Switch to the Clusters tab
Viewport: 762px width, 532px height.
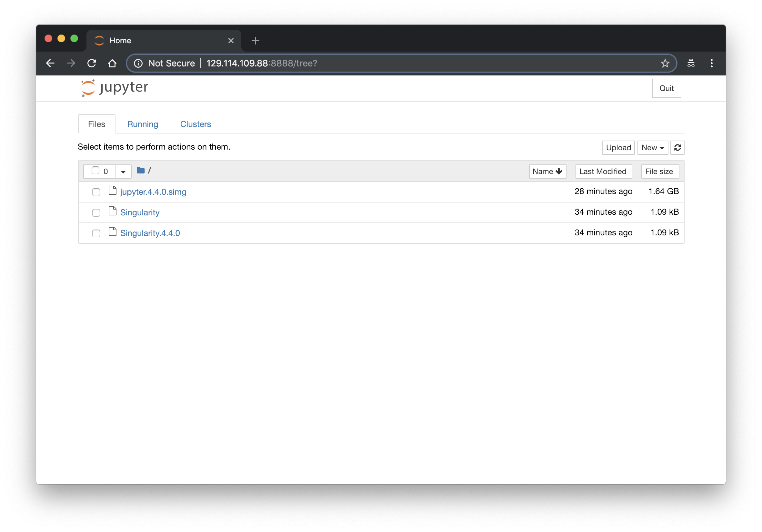pyautogui.click(x=196, y=124)
